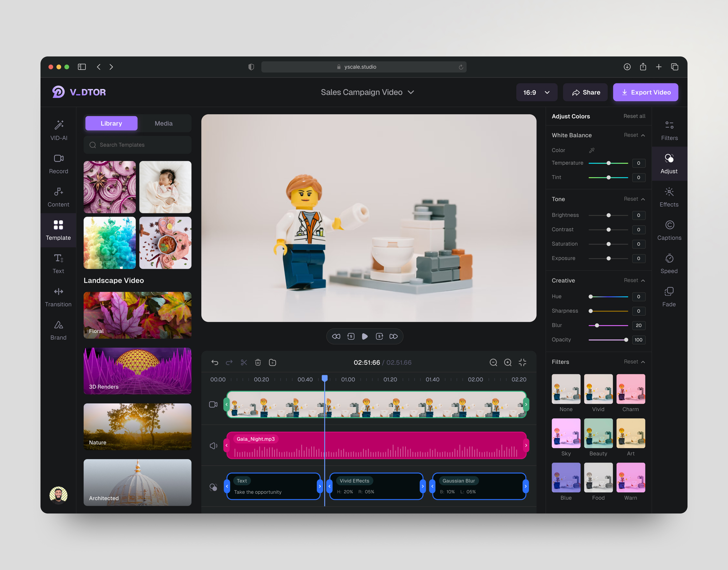Apply the Vivid filter preset
728x570 pixels.
tap(598, 389)
